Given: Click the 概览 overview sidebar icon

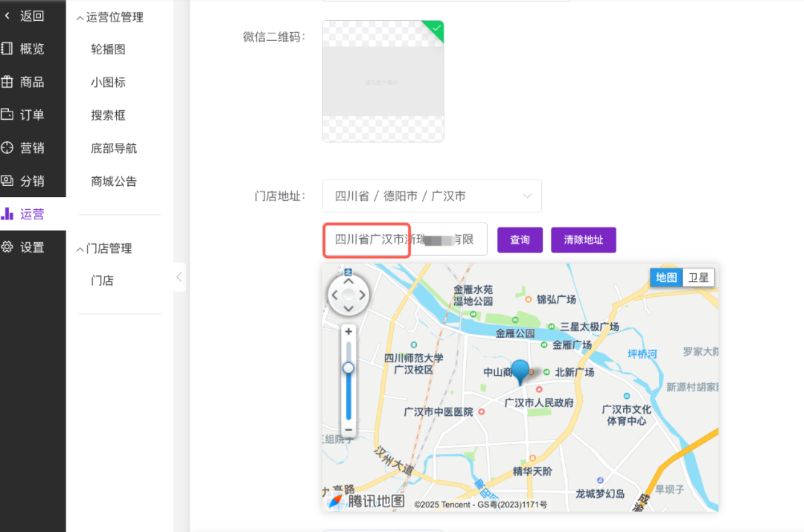Looking at the screenshot, I should tap(7, 49).
